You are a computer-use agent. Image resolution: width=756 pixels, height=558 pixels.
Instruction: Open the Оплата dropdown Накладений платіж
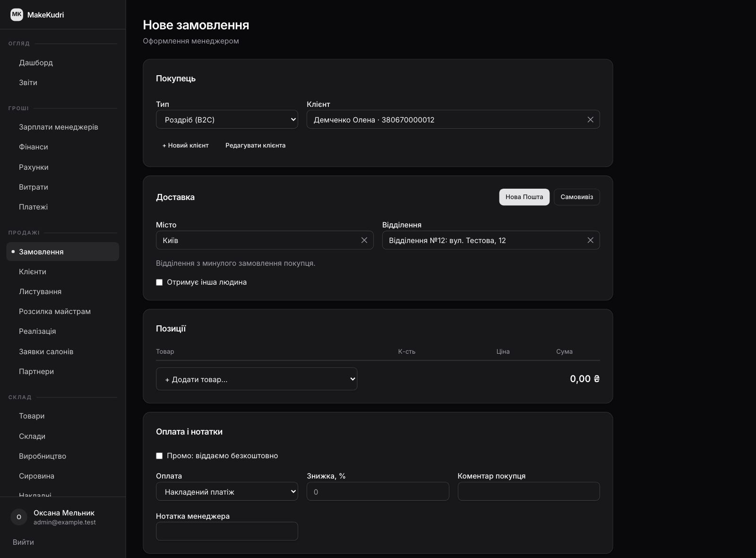pos(227,492)
